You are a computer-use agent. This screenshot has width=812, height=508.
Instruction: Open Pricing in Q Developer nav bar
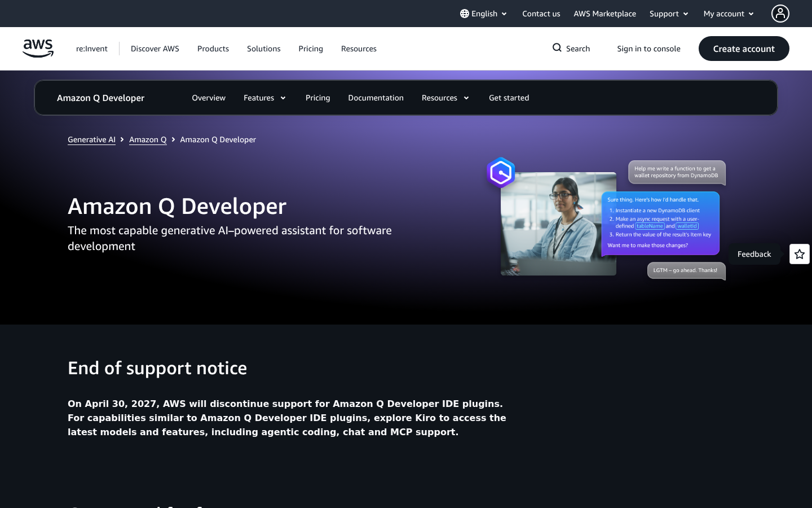pyautogui.click(x=318, y=98)
